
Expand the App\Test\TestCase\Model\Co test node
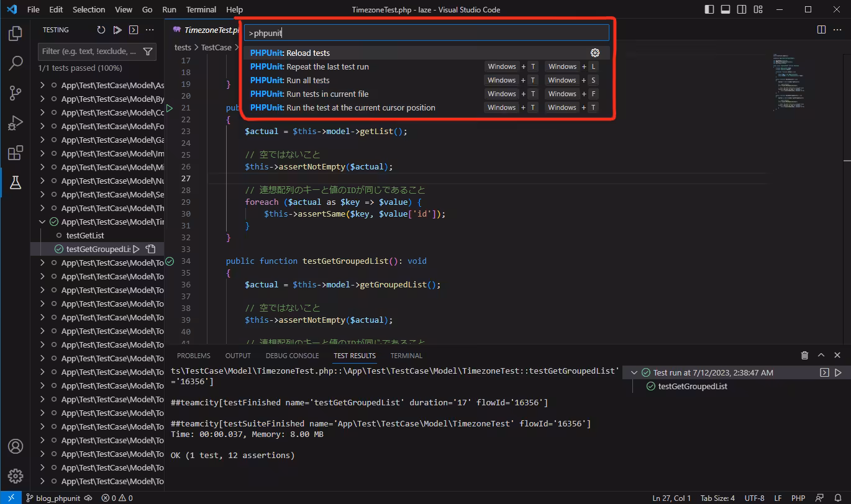[x=42, y=112]
